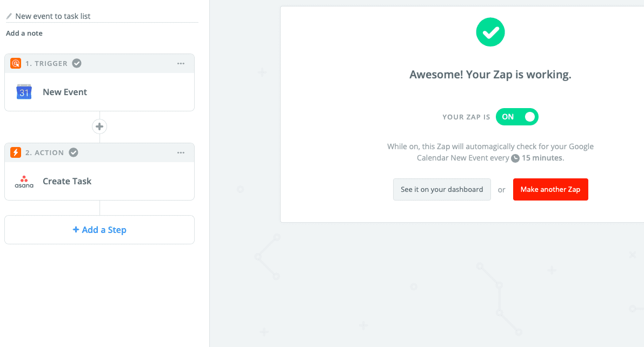Click the pencil icon beside Zap title
The height and width of the screenshot is (347, 644).
9,16
